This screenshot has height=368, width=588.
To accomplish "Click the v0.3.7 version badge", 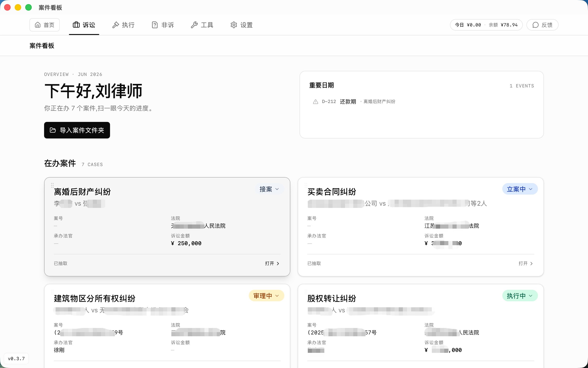I will (16, 359).
